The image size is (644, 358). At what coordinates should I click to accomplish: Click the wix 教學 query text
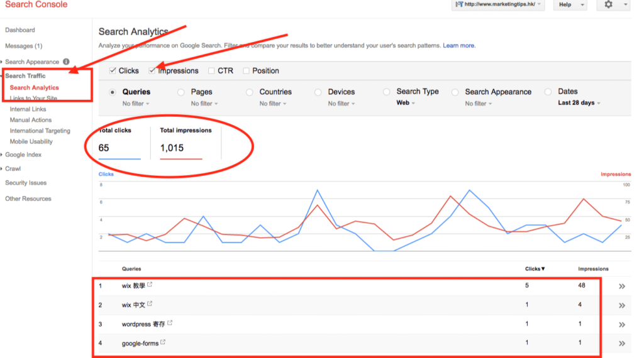click(133, 286)
